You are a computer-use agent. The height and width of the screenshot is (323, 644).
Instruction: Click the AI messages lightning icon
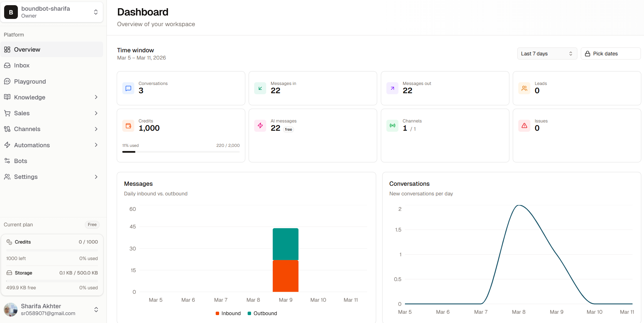point(260,126)
